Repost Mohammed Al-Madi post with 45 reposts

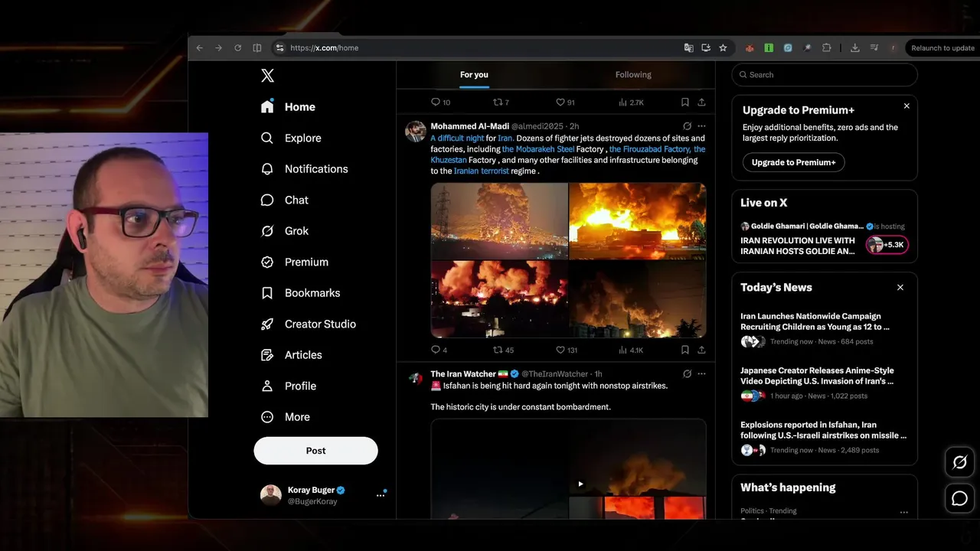tap(502, 350)
